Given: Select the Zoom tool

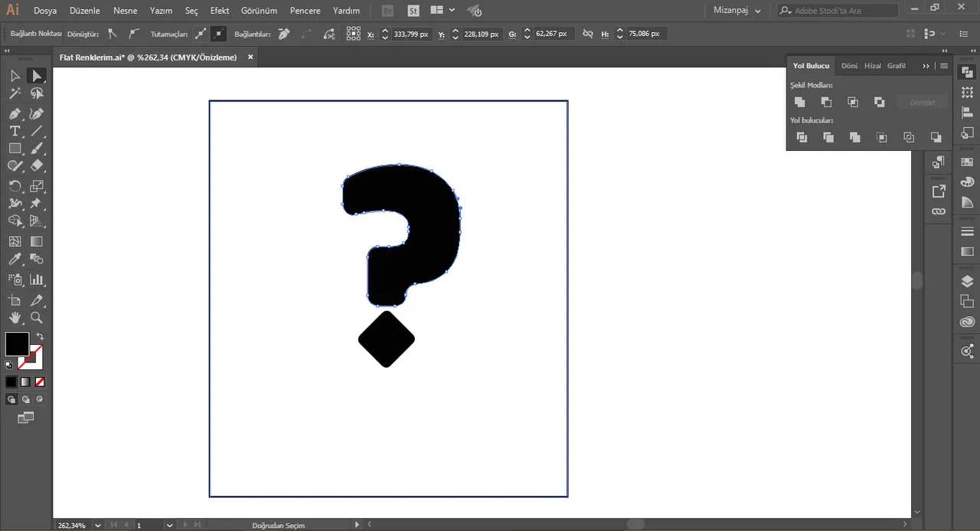Looking at the screenshot, I should 37,318.
